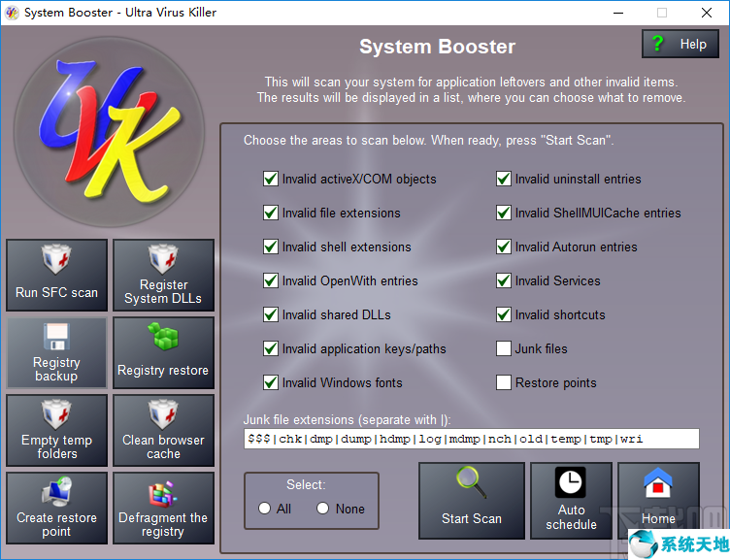
Task: Uncheck Invalid file extensions
Action: pyautogui.click(x=271, y=213)
